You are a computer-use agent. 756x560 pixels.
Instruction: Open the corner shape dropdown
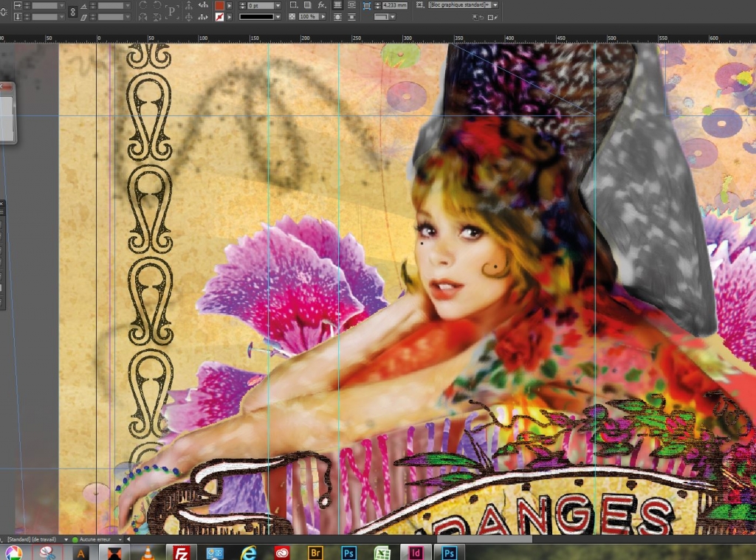click(393, 17)
